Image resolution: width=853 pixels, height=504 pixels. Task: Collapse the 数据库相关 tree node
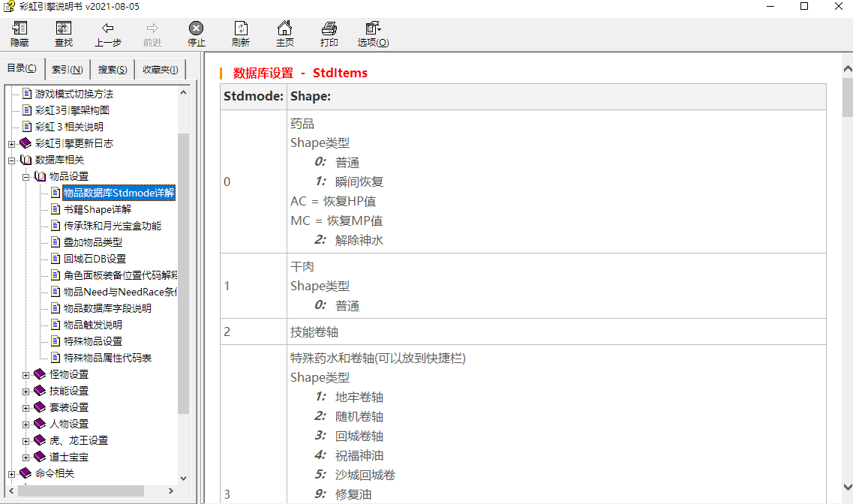(12, 160)
